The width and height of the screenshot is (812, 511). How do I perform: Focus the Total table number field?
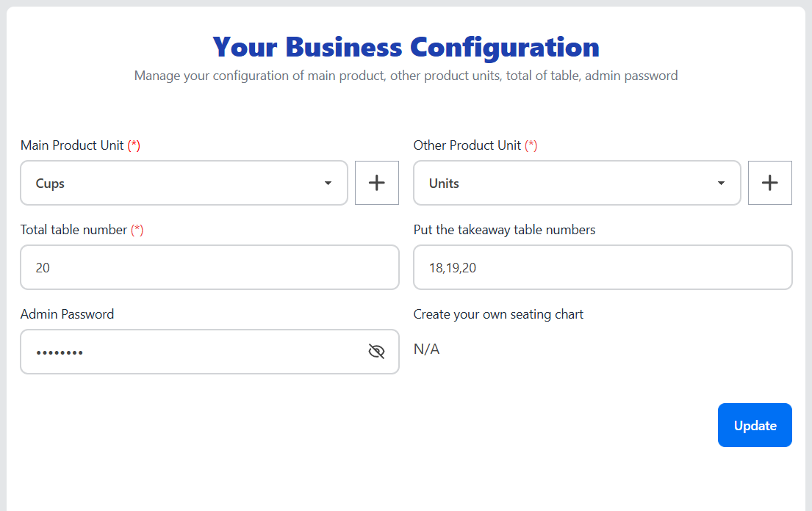(x=209, y=267)
